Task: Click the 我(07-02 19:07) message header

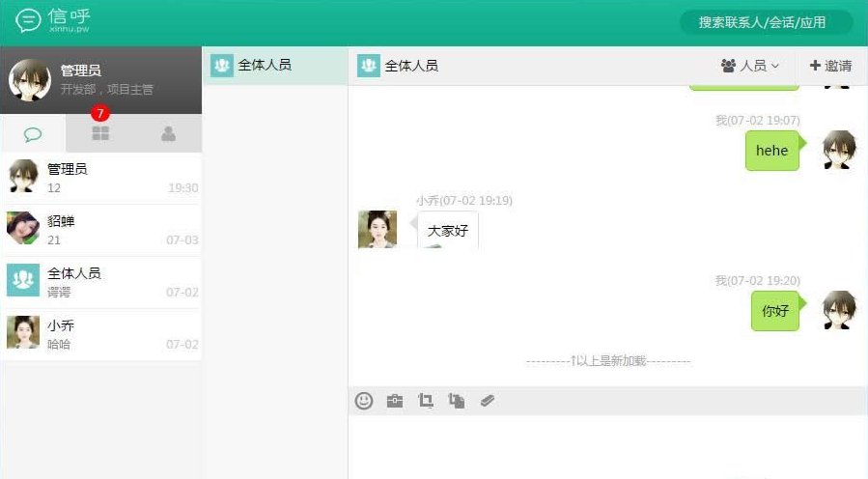Action: (757, 120)
